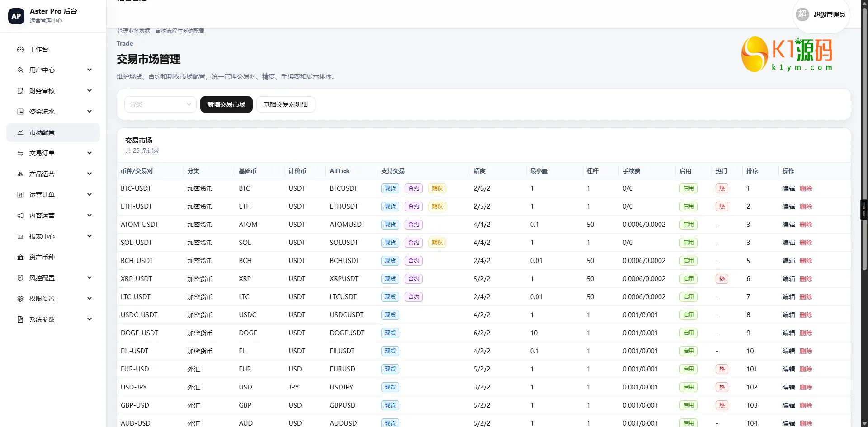Click the 工作台 dashboard icon in sidebar
The width and height of the screenshot is (868, 427).
20,49
